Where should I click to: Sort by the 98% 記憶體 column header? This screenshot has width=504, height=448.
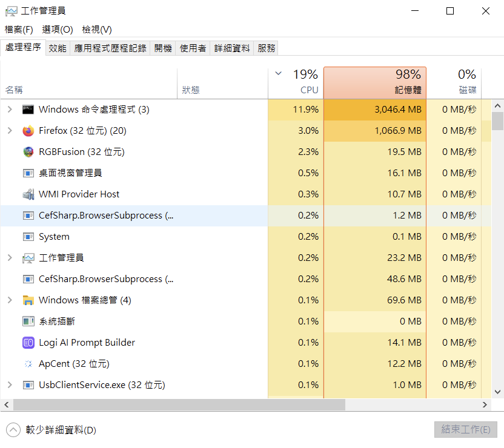coord(375,83)
